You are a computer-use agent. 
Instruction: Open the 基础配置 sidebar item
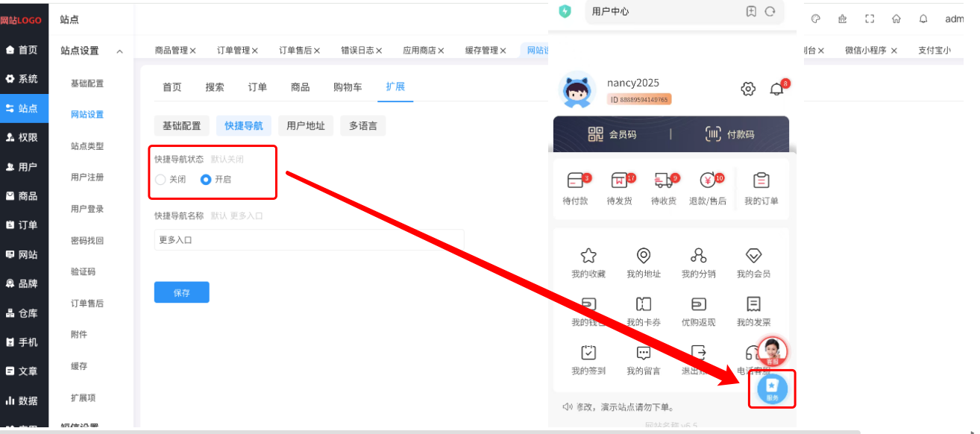click(87, 84)
